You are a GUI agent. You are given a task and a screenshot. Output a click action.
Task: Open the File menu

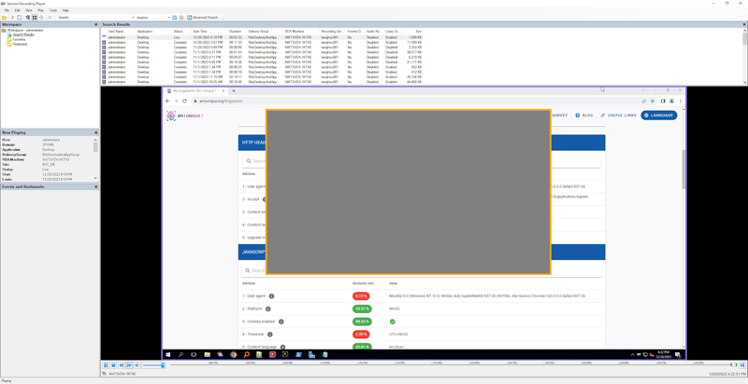click(7, 10)
